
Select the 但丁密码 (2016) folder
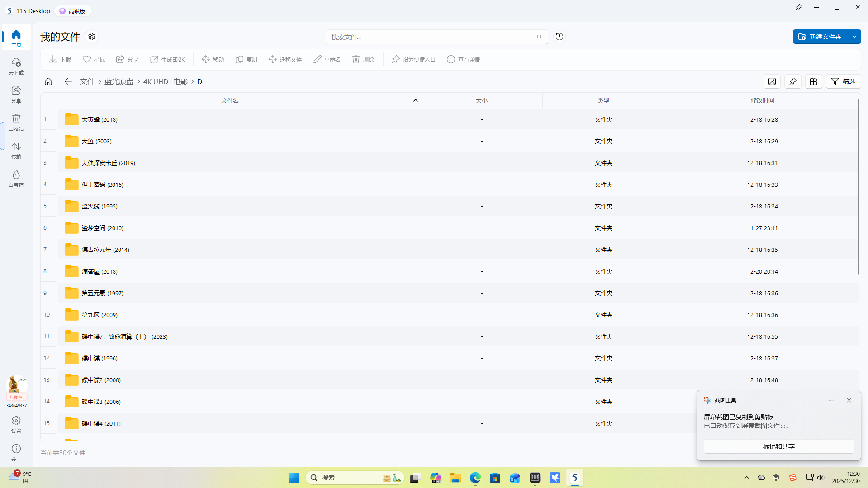pyautogui.click(x=458, y=185)
